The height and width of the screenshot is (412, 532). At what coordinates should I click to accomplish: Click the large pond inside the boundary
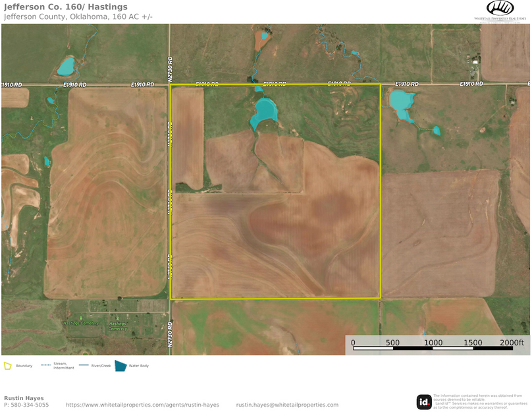tap(264, 112)
